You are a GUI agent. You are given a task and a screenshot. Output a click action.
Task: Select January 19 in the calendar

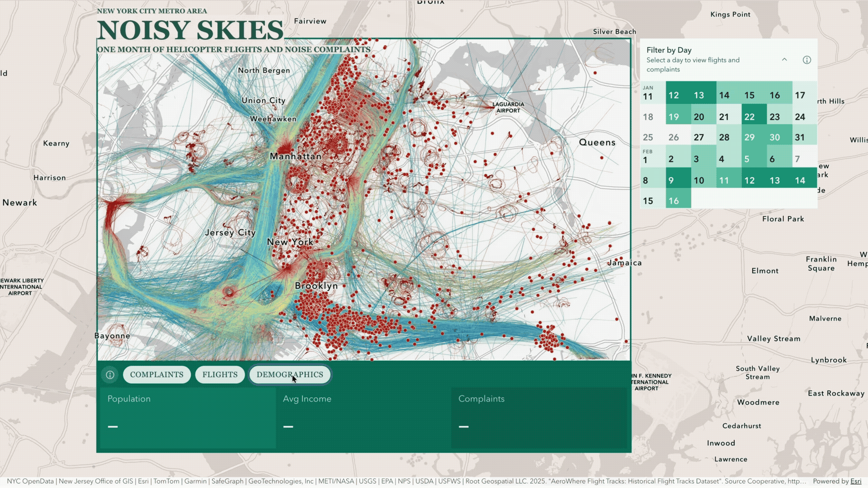pyautogui.click(x=678, y=114)
